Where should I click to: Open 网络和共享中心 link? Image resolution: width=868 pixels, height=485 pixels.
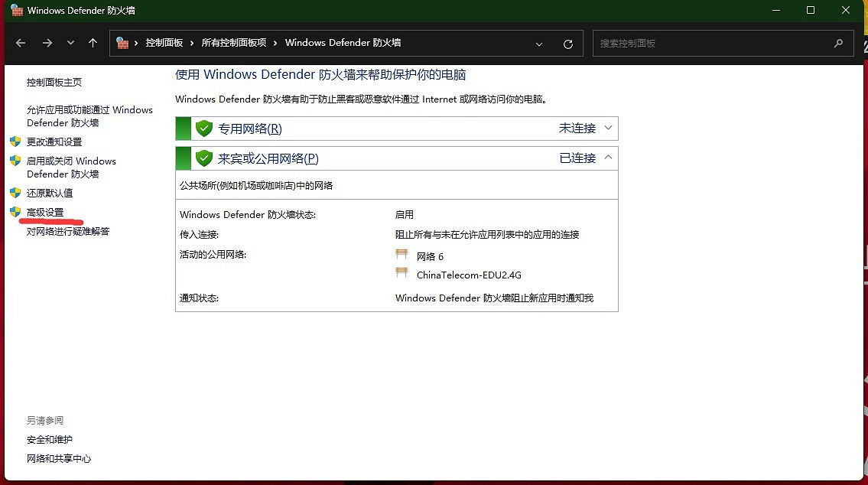(59, 459)
